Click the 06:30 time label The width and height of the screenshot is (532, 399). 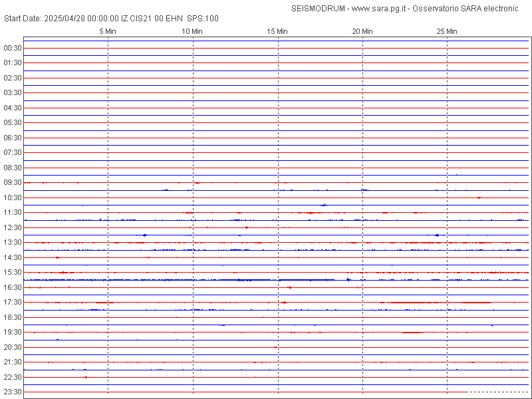click(13, 138)
